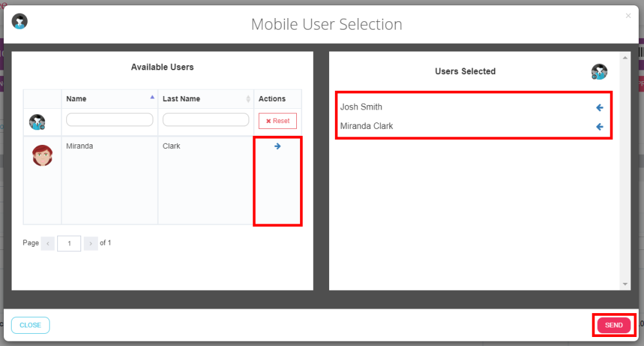Go to the next page of users
This screenshot has height=346, width=644.
coord(91,244)
